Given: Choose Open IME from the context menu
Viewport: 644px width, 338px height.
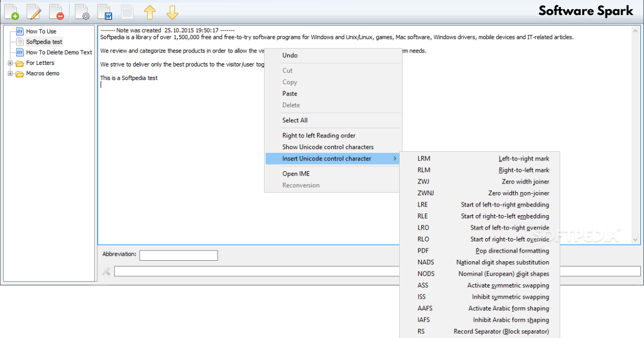Looking at the screenshot, I should click(333, 174).
